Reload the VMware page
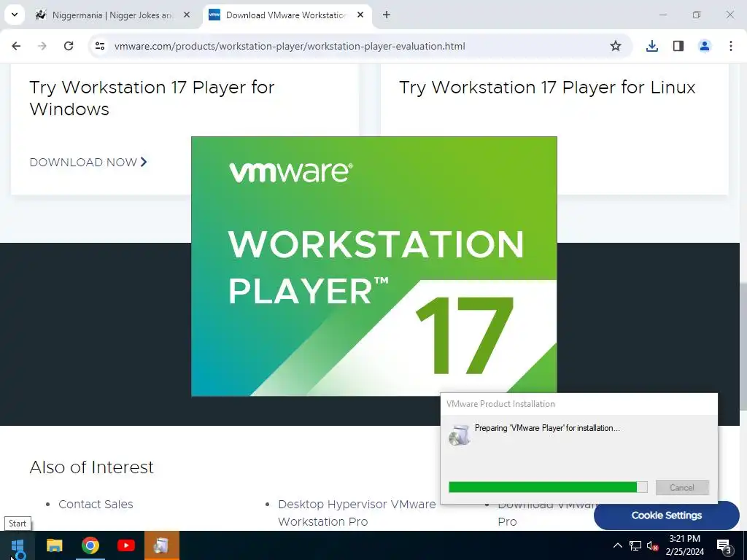Screen dimensions: 747x560 coord(69,46)
